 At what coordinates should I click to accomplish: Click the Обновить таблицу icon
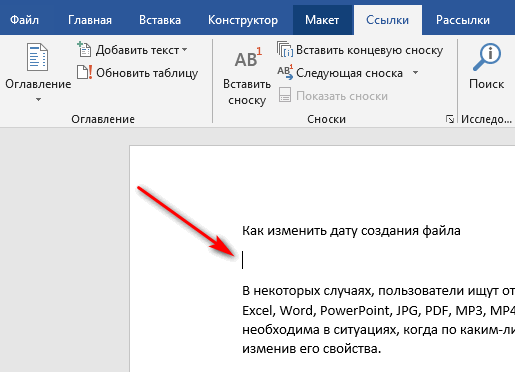point(84,72)
